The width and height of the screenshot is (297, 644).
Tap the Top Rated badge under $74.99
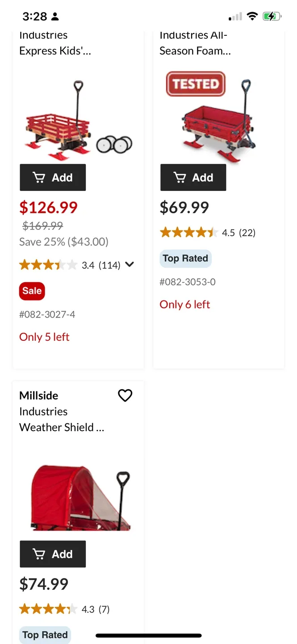(x=45, y=635)
